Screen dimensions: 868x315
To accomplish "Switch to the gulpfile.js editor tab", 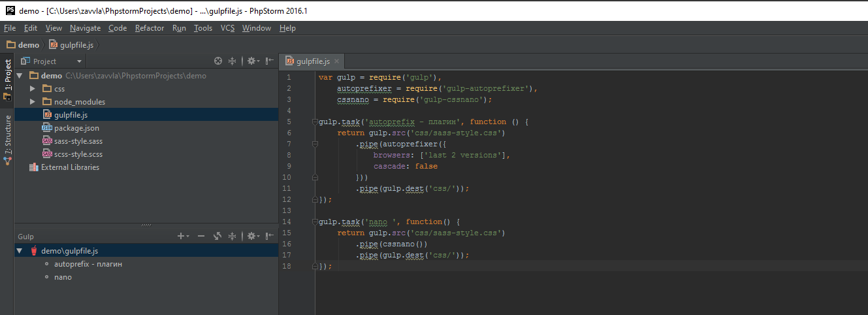I will (x=312, y=61).
